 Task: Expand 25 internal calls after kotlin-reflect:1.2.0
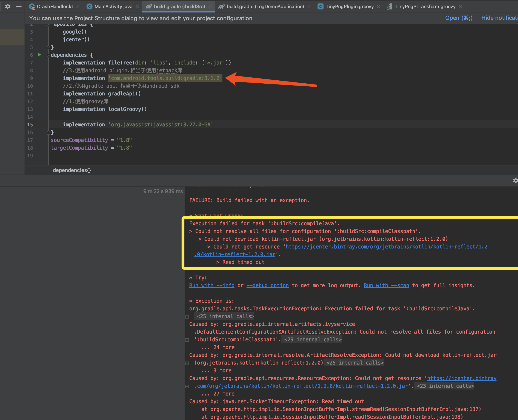pyautogui.click(x=187, y=363)
